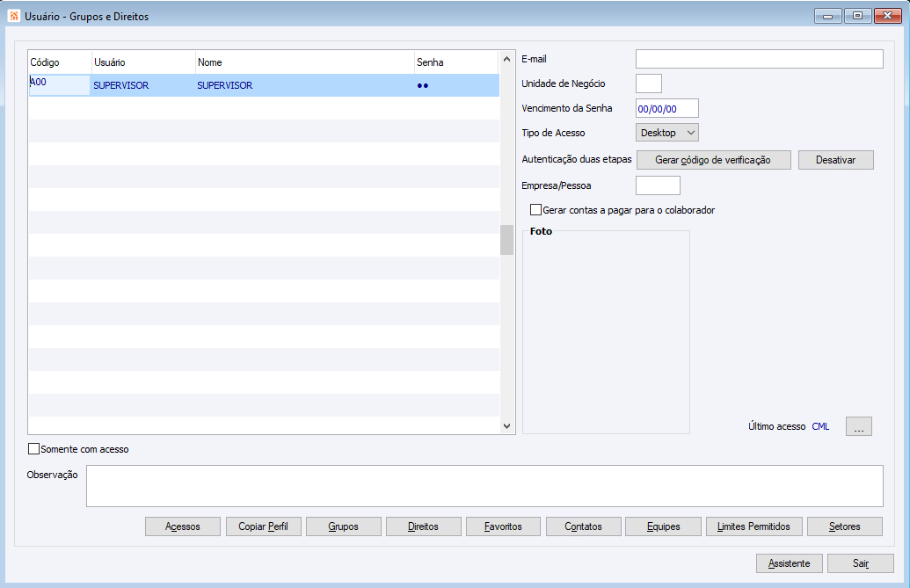
Task: Focus the E-mail input field
Action: [x=760, y=59]
